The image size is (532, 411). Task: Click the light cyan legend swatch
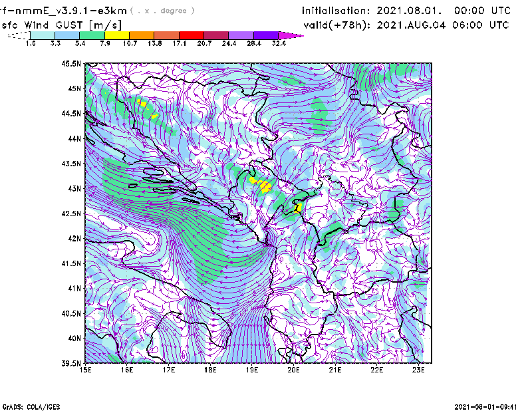click(43, 35)
